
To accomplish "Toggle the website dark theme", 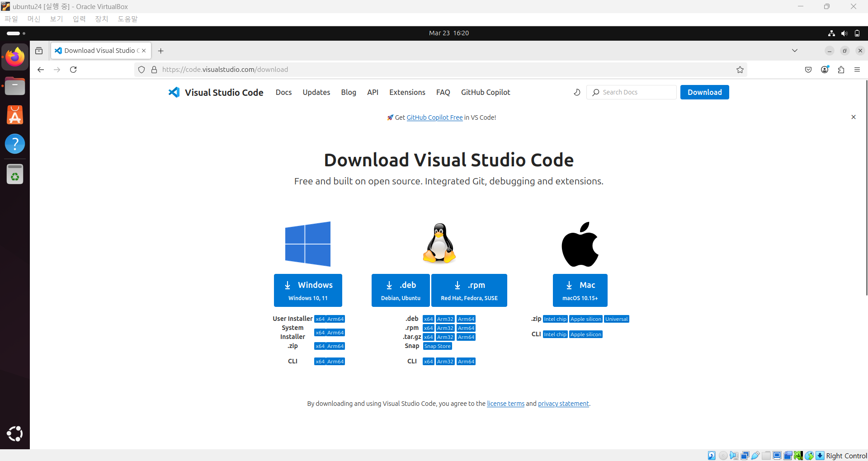I will [x=577, y=92].
